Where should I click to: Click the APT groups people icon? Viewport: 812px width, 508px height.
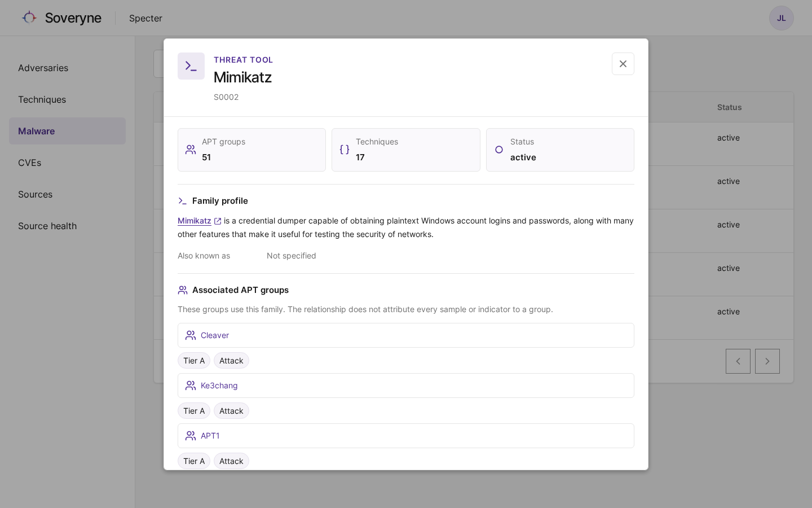[x=191, y=150]
